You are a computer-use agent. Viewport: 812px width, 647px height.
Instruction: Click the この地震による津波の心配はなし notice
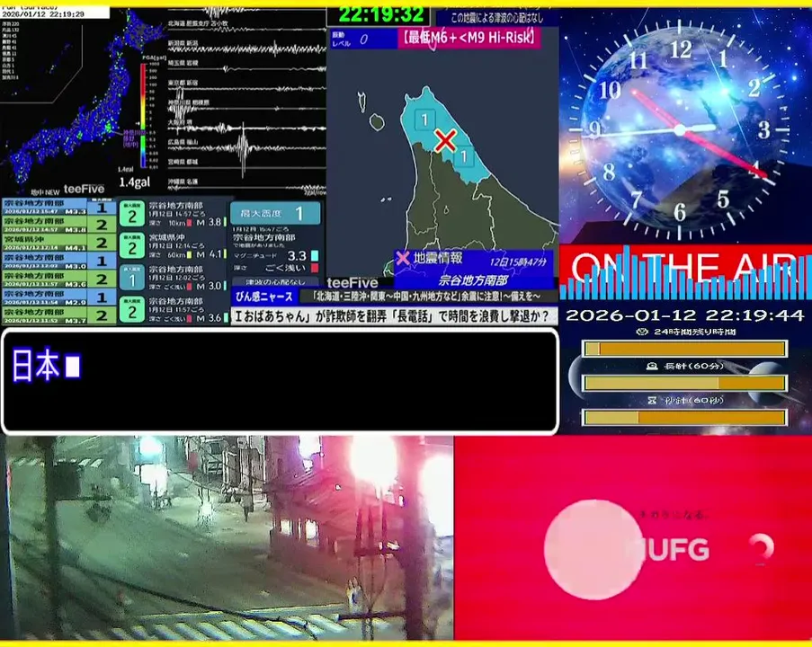(x=496, y=18)
